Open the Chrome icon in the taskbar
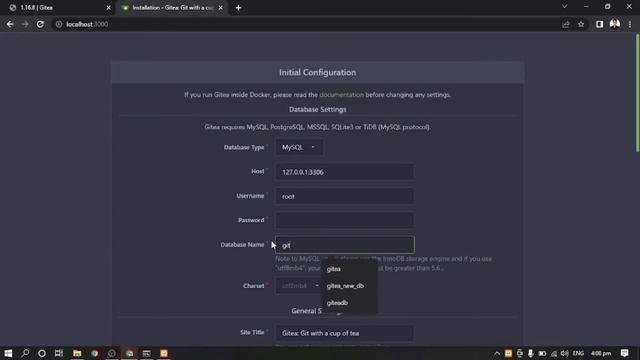This screenshot has width=640, height=360. pyautogui.click(x=95, y=353)
